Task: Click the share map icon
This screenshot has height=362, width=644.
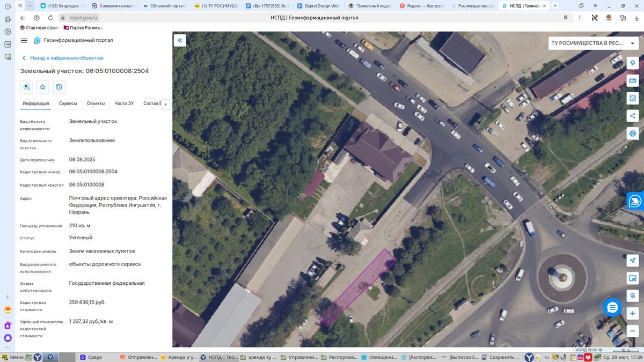Action: (x=633, y=115)
